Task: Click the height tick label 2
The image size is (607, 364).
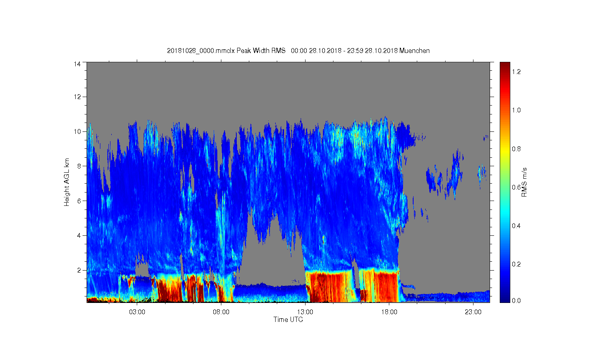Action: pyautogui.click(x=79, y=270)
